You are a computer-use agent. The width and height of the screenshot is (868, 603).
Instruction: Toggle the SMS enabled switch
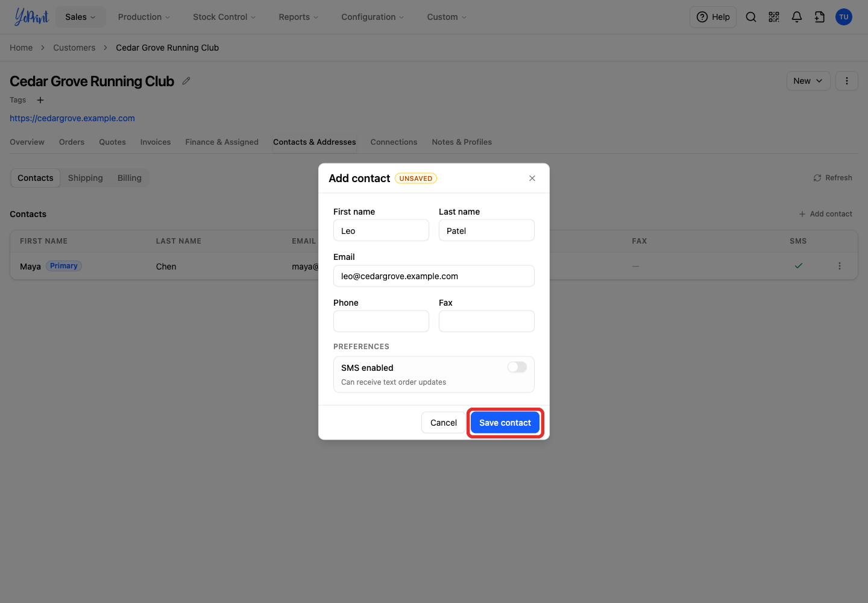517,367
